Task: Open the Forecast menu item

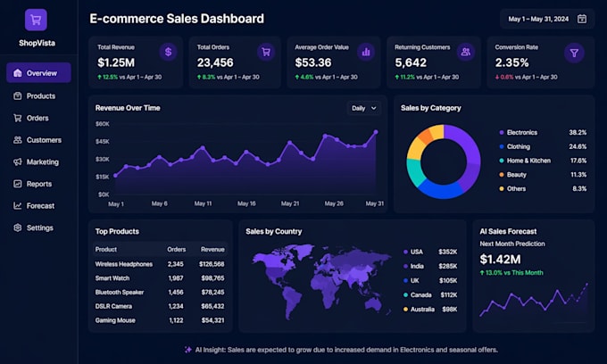Action: pos(38,205)
